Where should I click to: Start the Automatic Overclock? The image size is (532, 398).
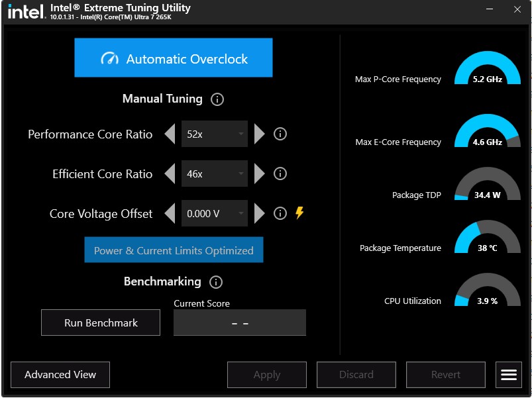point(174,58)
